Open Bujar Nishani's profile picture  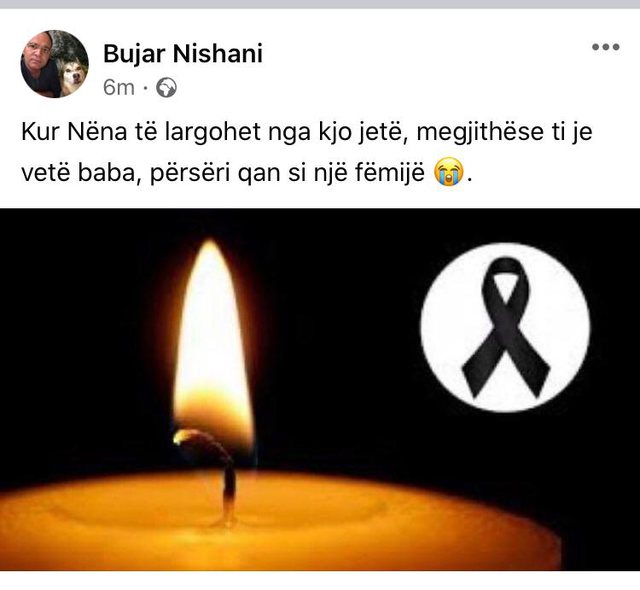[54, 64]
